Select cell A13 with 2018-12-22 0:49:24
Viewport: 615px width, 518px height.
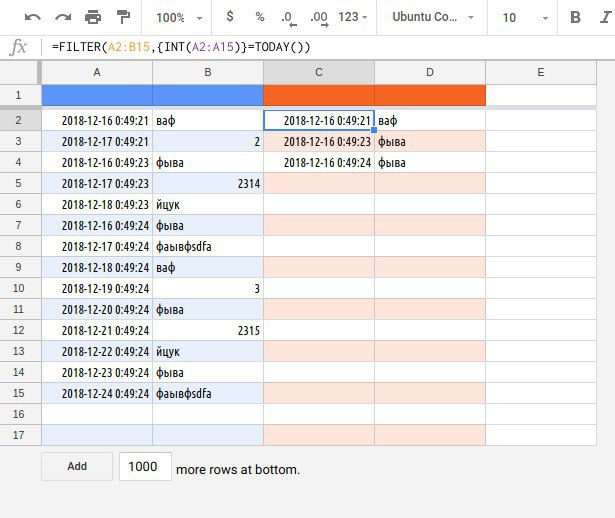[x=97, y=351]
